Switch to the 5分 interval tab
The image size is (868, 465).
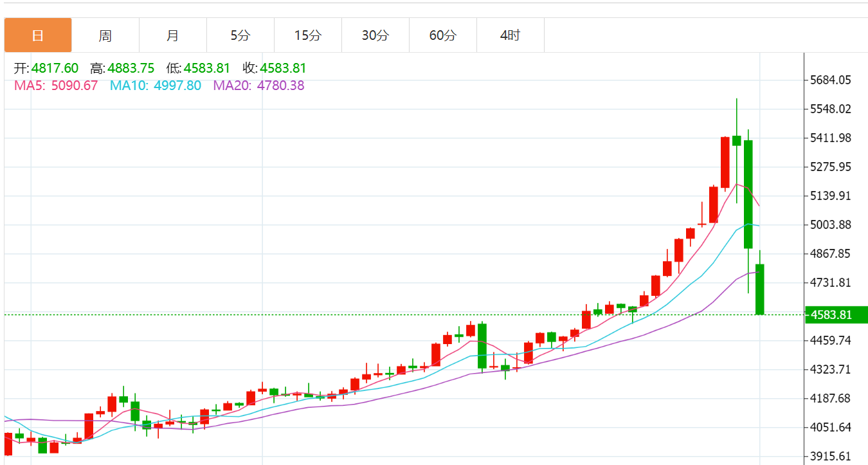(x=240, y=35)
